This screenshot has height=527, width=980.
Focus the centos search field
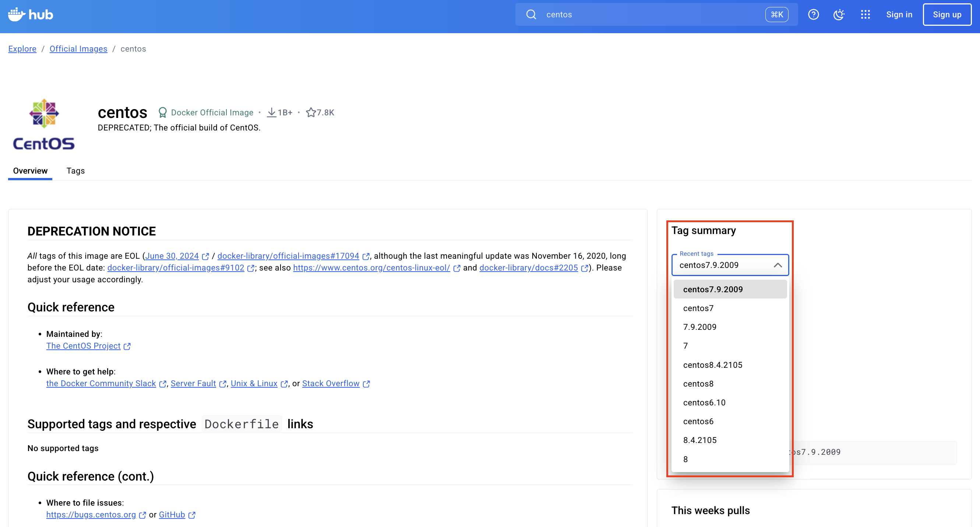(647, 14)
